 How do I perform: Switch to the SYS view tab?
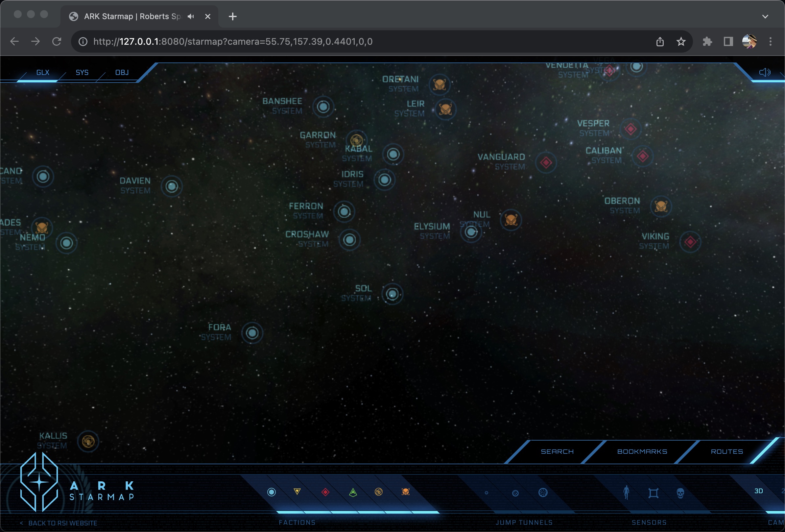tap(82, 73)
